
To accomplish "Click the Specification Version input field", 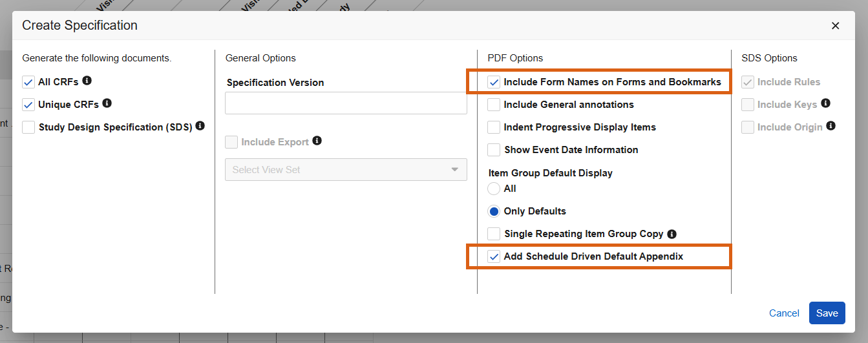I will 346,103.
